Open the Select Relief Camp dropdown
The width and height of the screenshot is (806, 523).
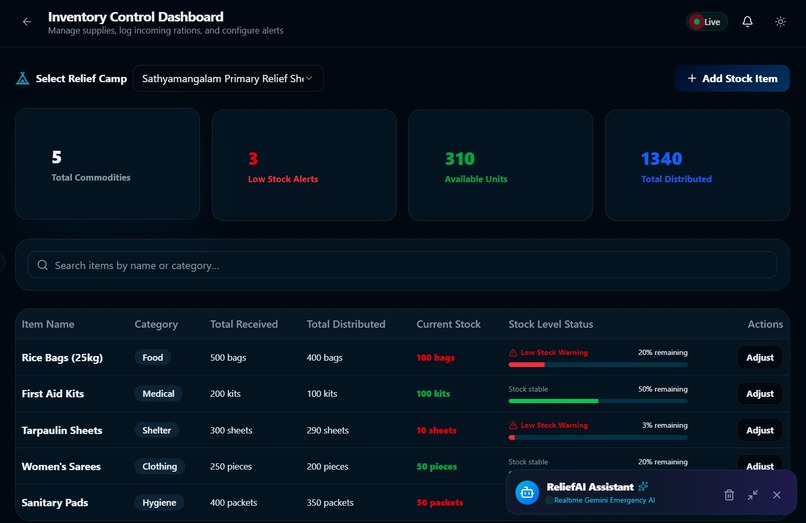(228, 78)
